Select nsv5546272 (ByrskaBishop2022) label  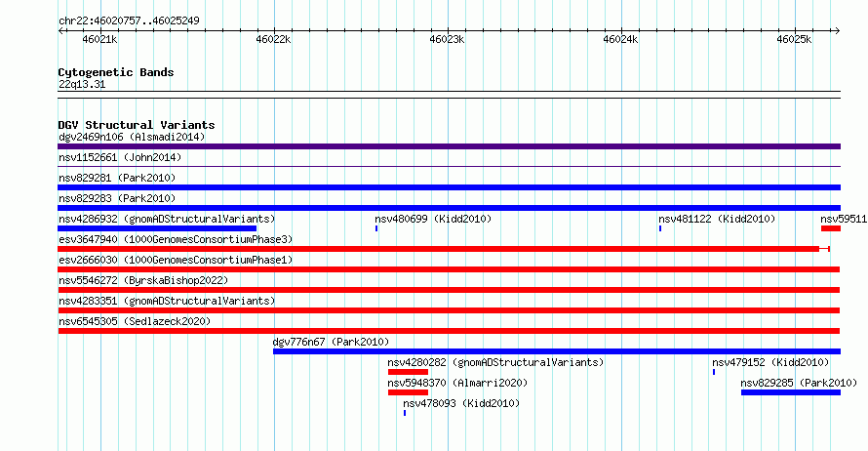(143, 280)
